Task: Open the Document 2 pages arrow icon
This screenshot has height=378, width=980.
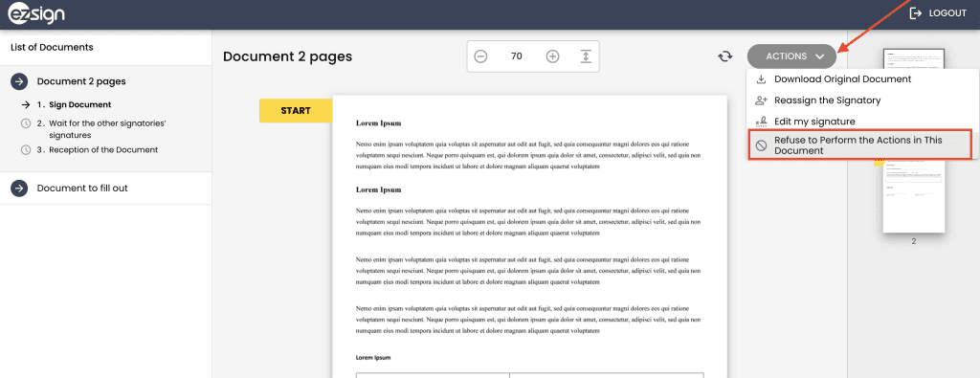Action: pyautogui.click(x=19, y=81)
